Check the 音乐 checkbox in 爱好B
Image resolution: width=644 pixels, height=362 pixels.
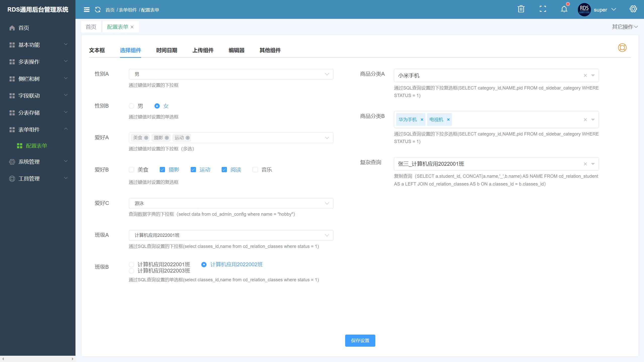(255, 170)
